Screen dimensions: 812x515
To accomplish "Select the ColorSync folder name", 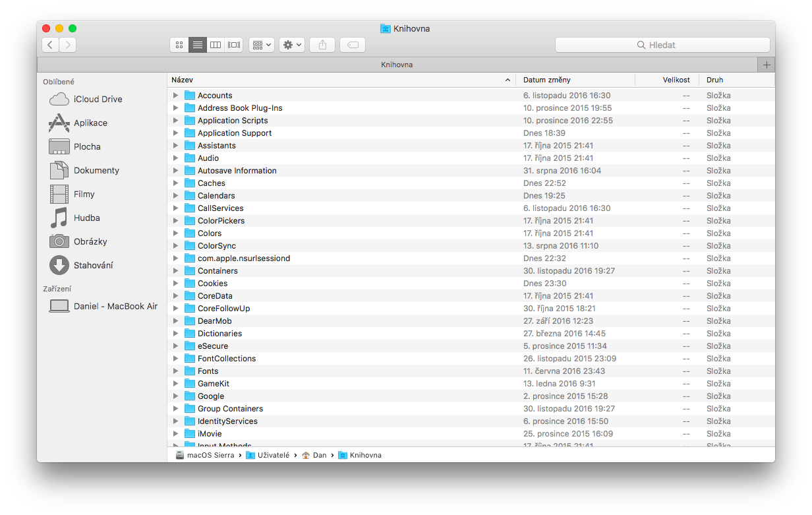I will tap(217, 246).
